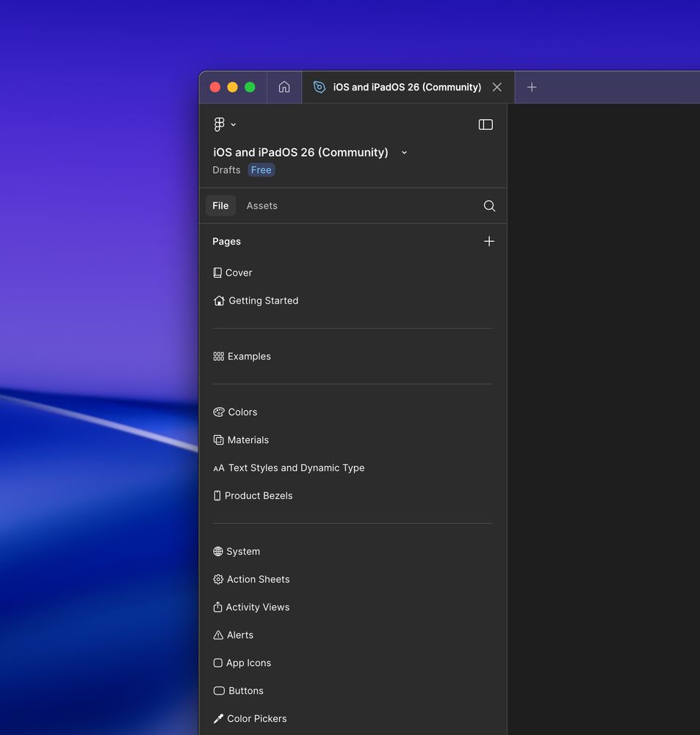
Task: Click the Product Bezels phone icon
Action: 217,495
